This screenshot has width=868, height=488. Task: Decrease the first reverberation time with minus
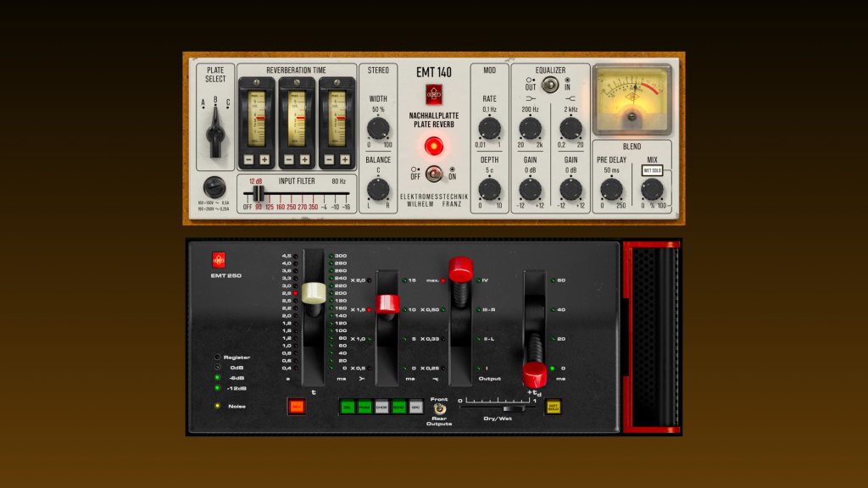pos(248,160)
